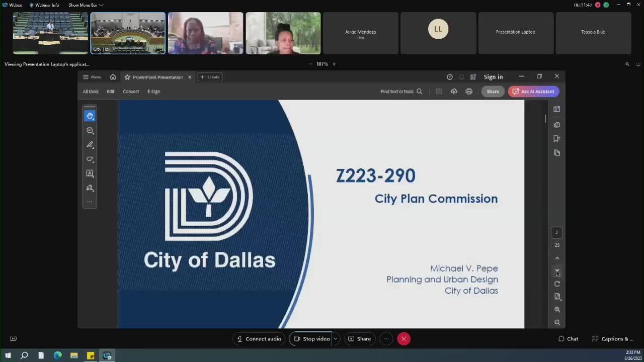644x362 pixels.
Task: Open All tools in Acrobat
Action: (91, 92)
